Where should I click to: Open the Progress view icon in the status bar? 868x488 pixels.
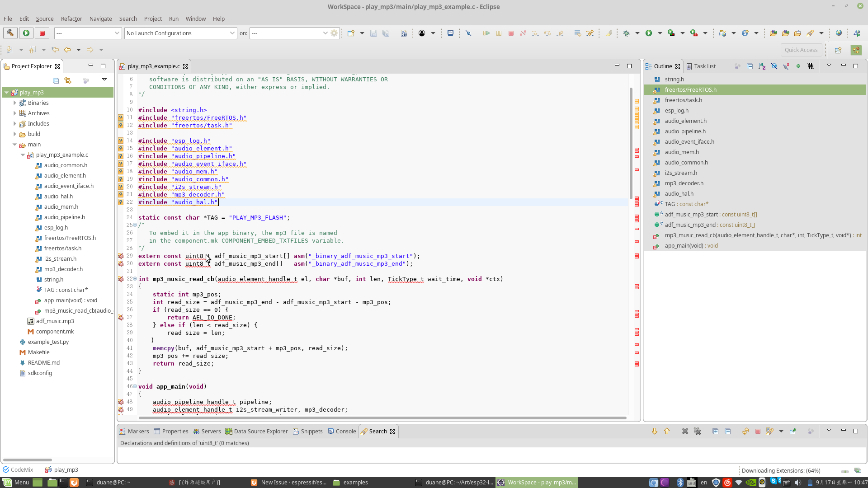(858, 470)
